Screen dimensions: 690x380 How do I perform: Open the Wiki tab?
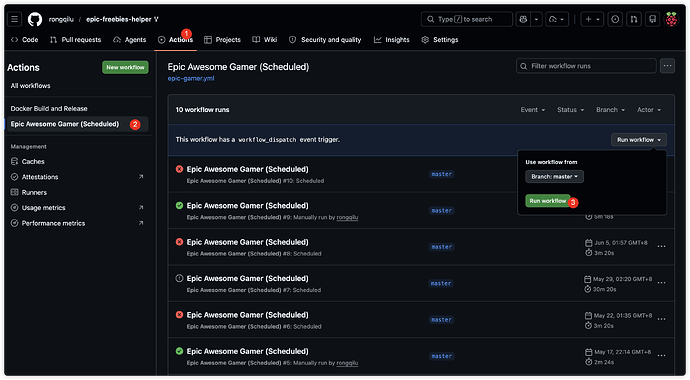(x=265, y=40)
